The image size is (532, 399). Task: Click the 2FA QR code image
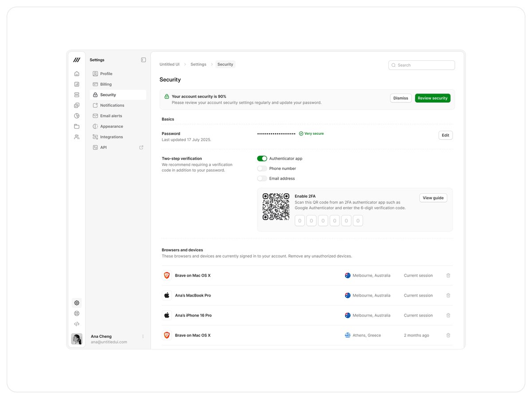pyautogui.click(x=276, y=207)
